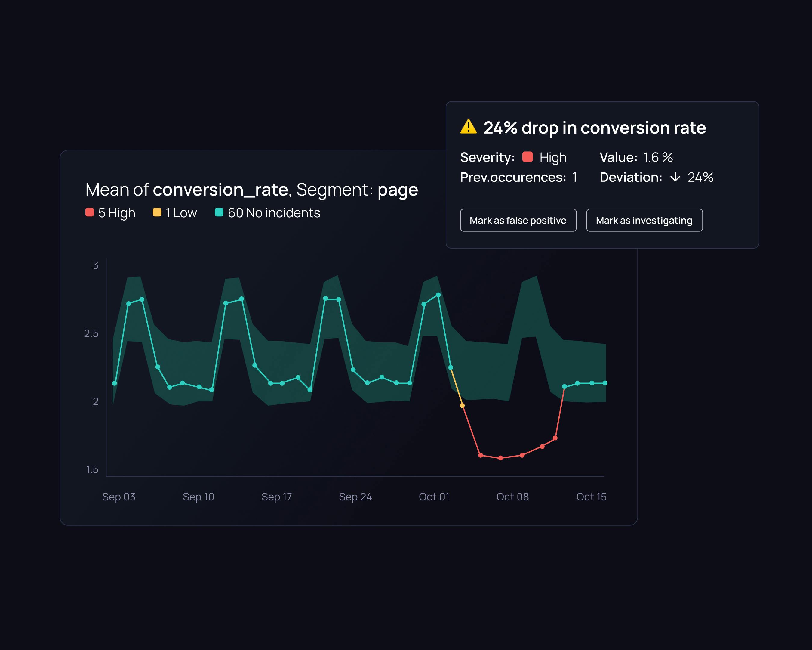Image resolution: width=812 pixels, height=650 pixels.
Task: Toggle the 1 Low legend swatch
Action: click(x=157, y=212)
